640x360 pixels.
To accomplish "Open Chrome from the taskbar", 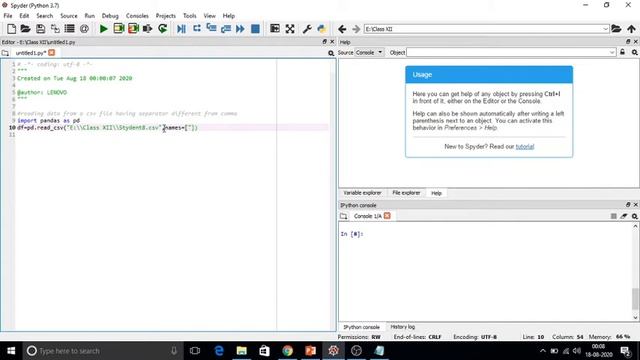I will (287, 351).
